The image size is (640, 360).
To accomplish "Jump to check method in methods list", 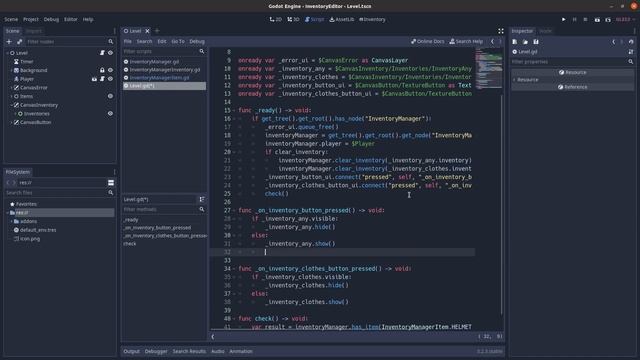I will (130, 244).
